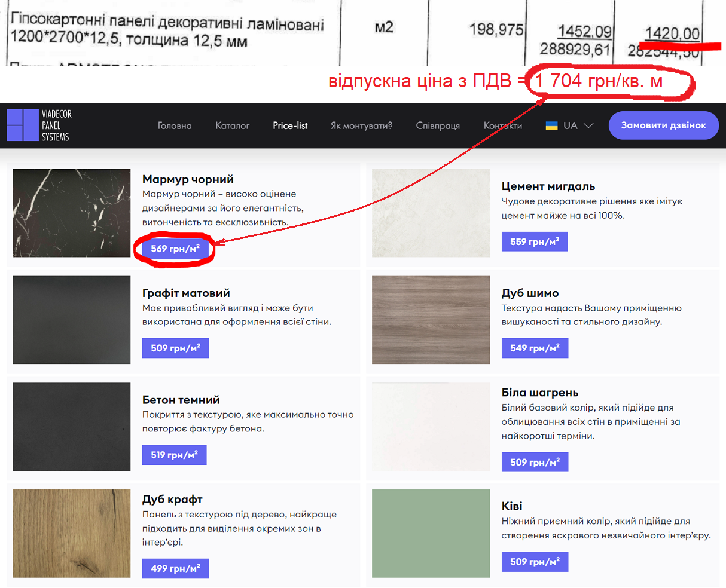Click the Дуб крафт wood thumbnail
726x588 pixels.
coord(71,534)
